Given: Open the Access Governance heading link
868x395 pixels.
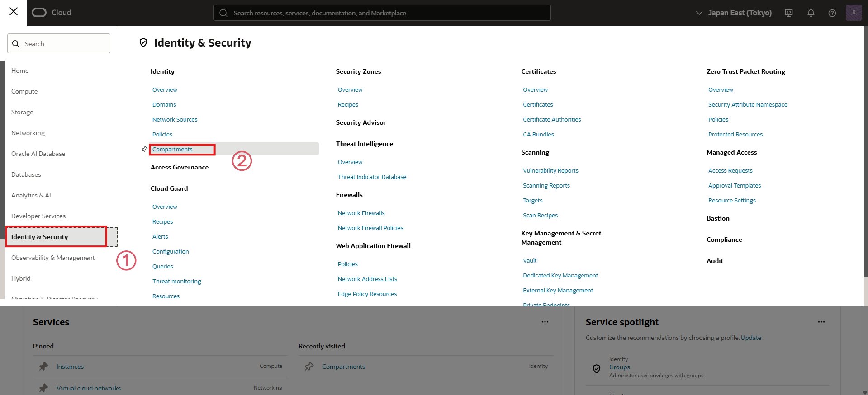Looking at the screenshot, I should (x=180, y=167).
